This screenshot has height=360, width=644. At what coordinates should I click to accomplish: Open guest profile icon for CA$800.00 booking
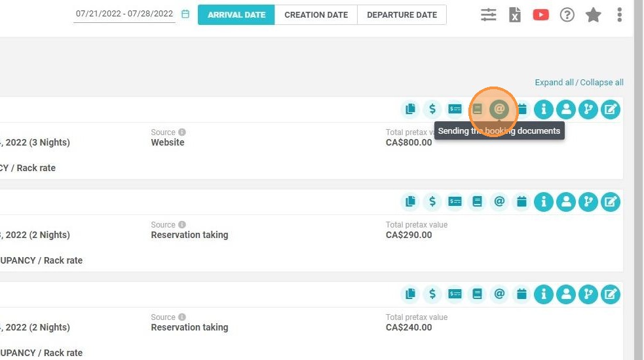click(x=566, y=110)
